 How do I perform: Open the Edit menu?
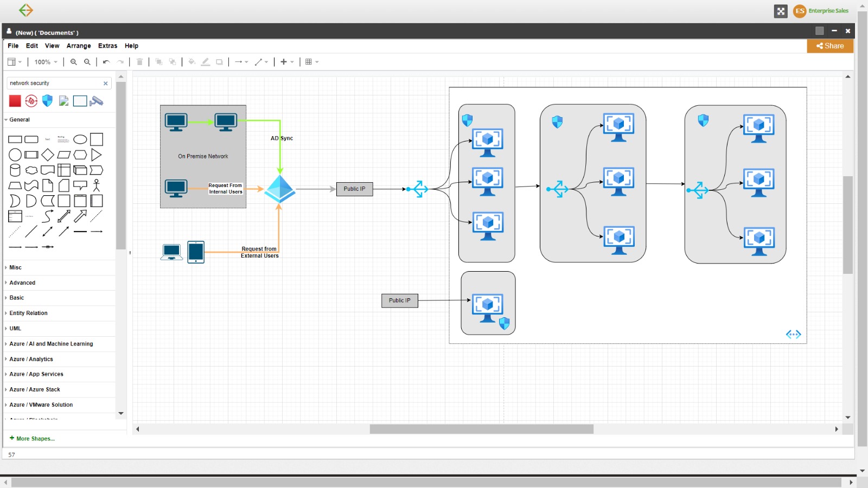pyautogui.click(x=32, y=46)
